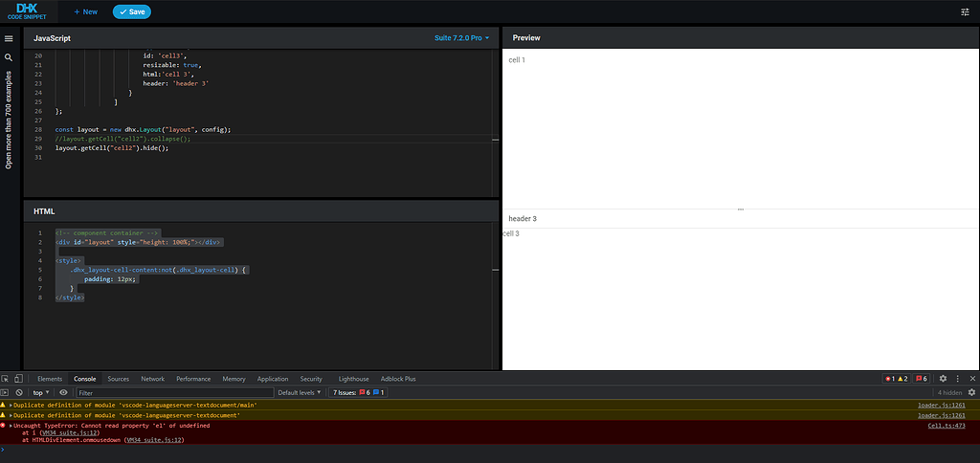This screenshot has width=980, height=463.
Task: Click the HTML panel title
Action: click(x=44, y=211)
